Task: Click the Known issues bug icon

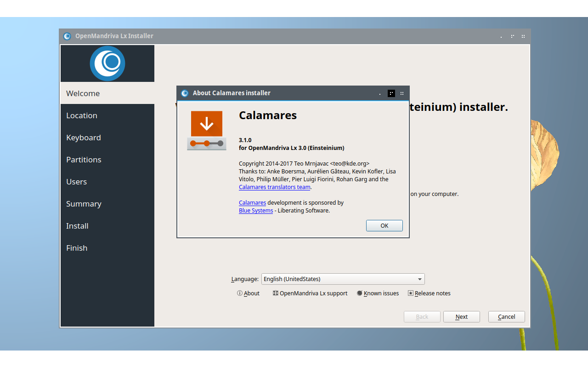Action: point(360,293)
